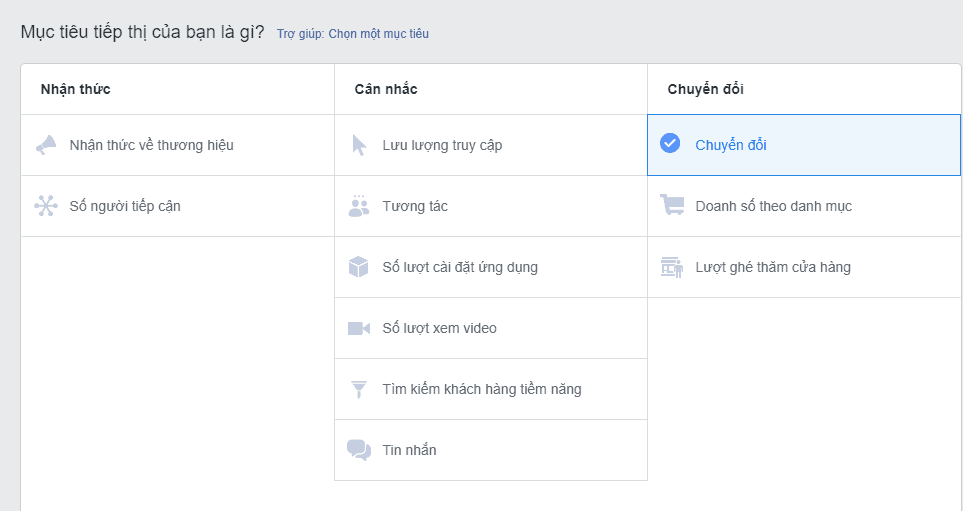The width and height of the screenshot is (963, 511).
Task: Pick Số lượt xem video objective
Action: 491,328
